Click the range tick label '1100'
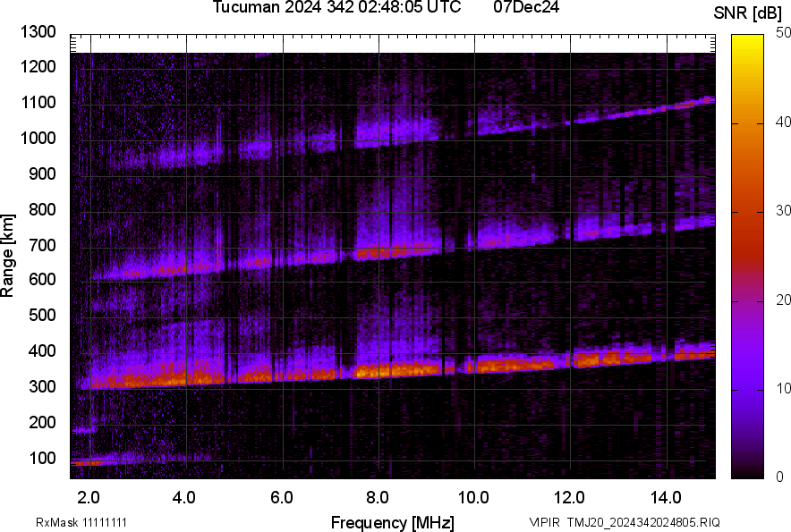The height and width of the screenshot is (532, 791). [38, 102]
